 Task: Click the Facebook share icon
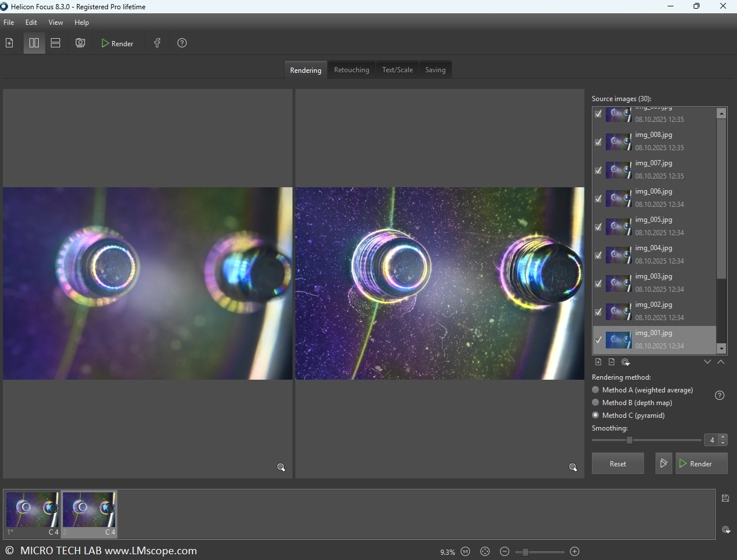click(157, 43)
